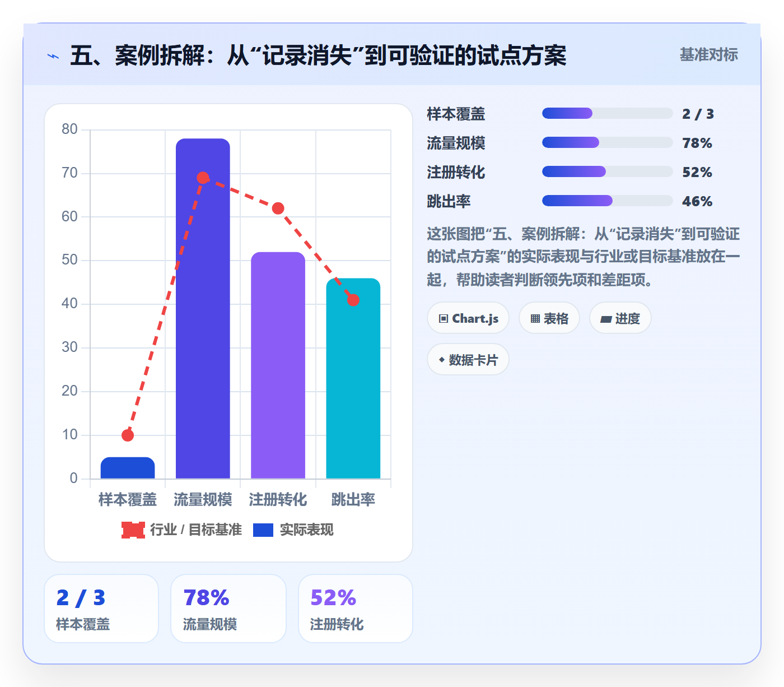This screenshot has height=687, width=784.
Task: Click the benchmark point on 流量规模 bar
Action: coord(203,178)
